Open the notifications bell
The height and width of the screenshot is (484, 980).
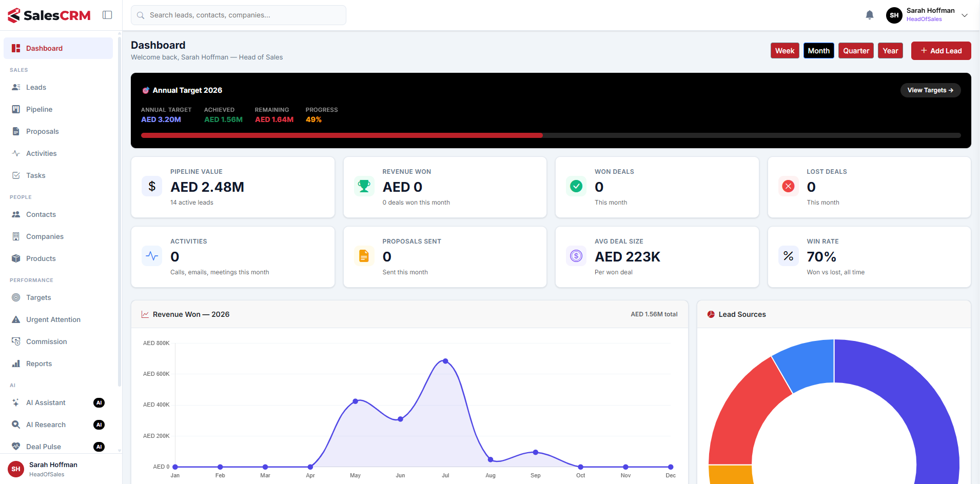[x=870, y=15]
